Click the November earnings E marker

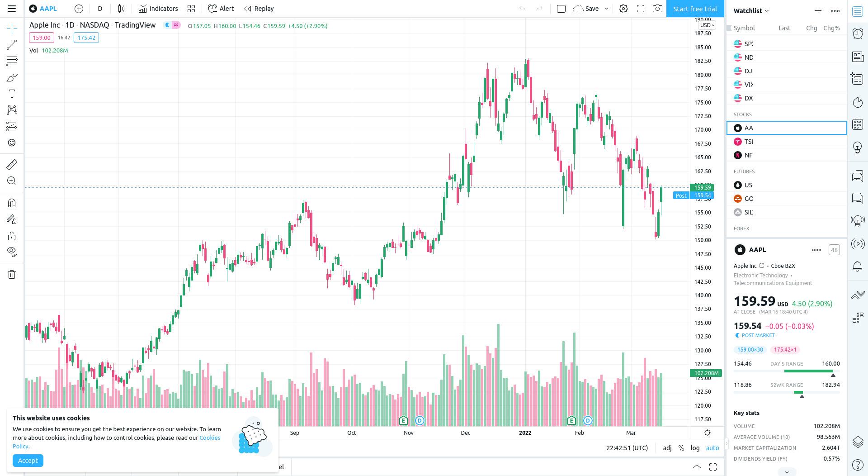403,421
